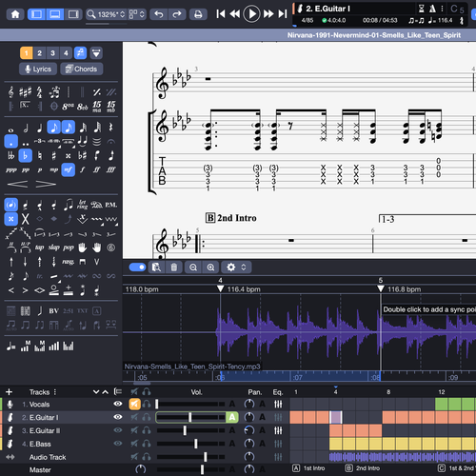Click the Redo arrow in toolbar
This screenshot has height=476, width=476.
[176, 14]
